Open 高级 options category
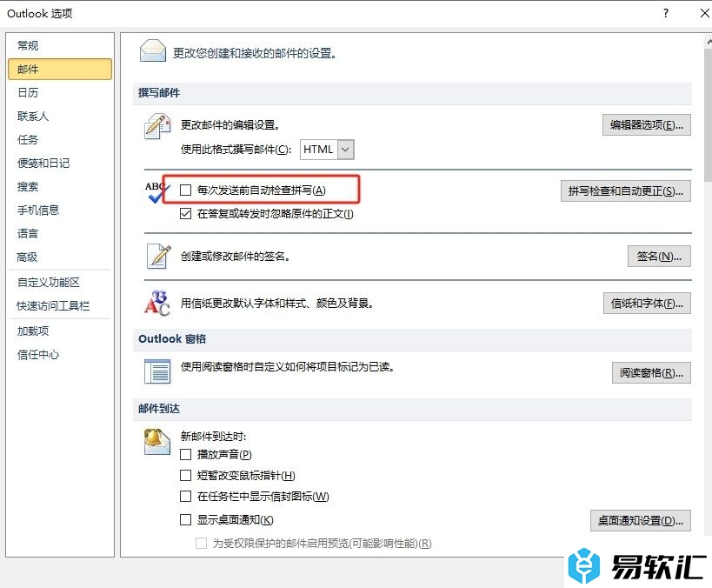Viewport: 712px width, 588px height. coord(59,257)
